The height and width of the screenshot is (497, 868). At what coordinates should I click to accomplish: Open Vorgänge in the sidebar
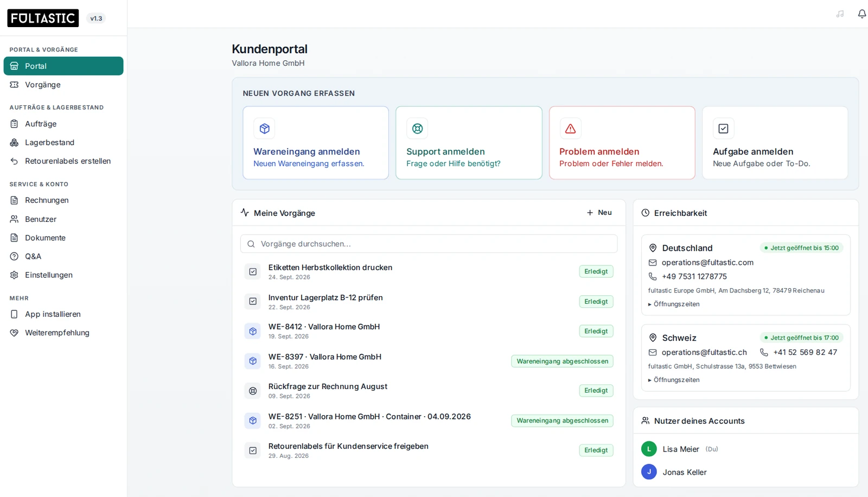[x=63, y=85]
